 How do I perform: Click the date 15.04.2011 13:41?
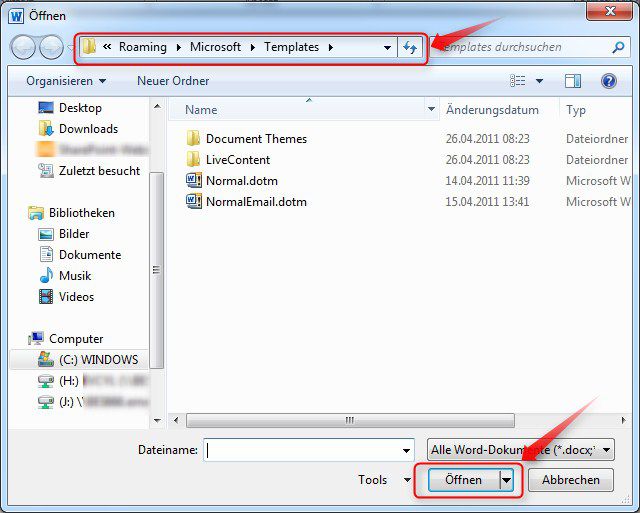pos(487,202)
